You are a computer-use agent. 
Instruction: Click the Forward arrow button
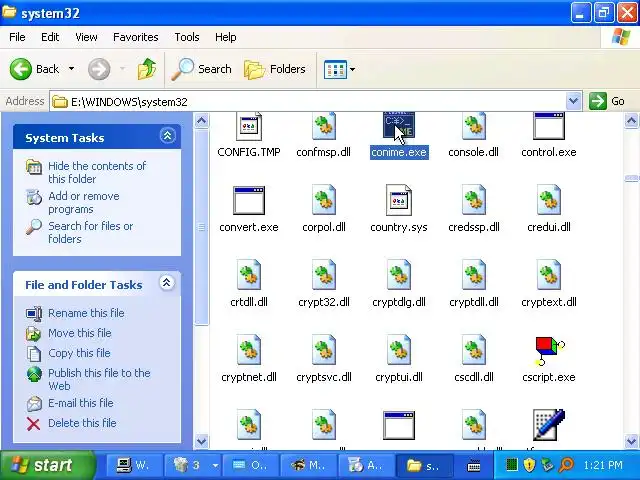(x=99, y=69)
